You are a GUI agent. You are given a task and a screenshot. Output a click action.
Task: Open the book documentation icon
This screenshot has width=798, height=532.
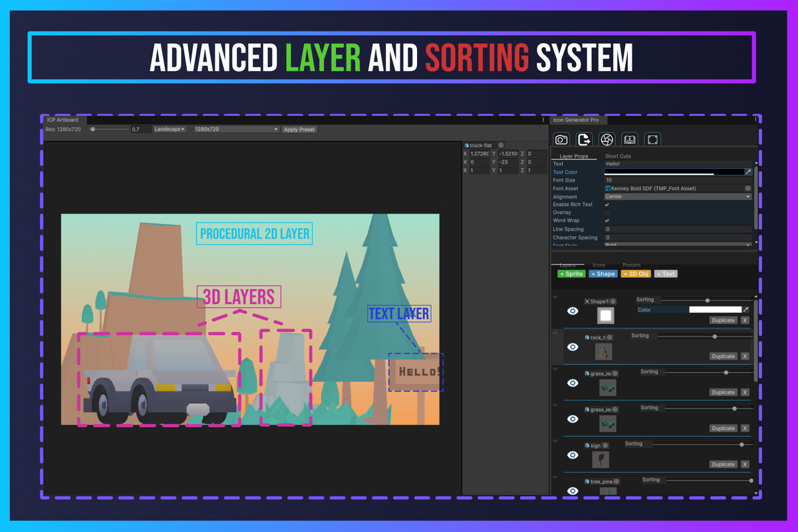click(x=630, y=139)
